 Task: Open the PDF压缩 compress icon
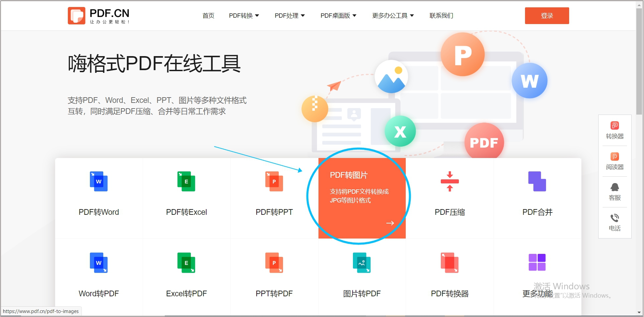coord(450,181)
